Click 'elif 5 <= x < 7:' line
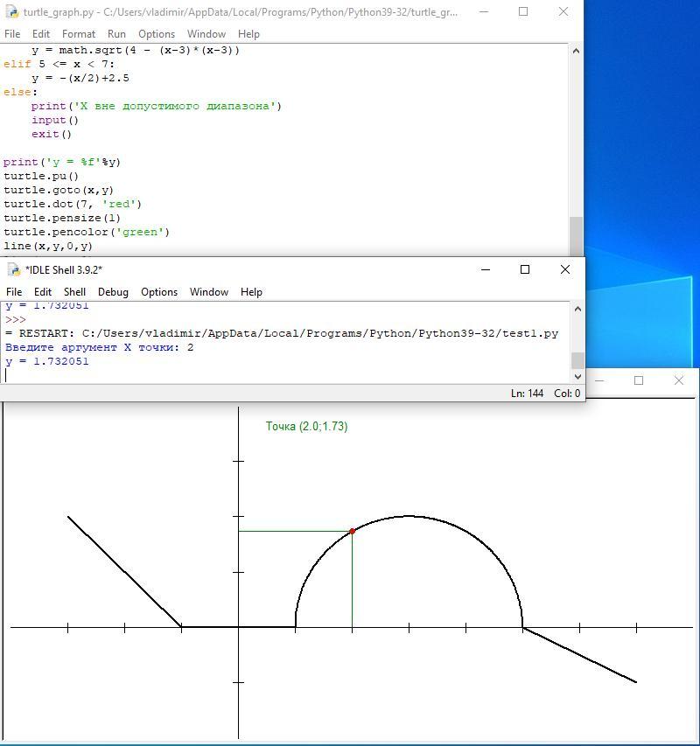This screenshot has width=700, height=746. click(59, 64)
